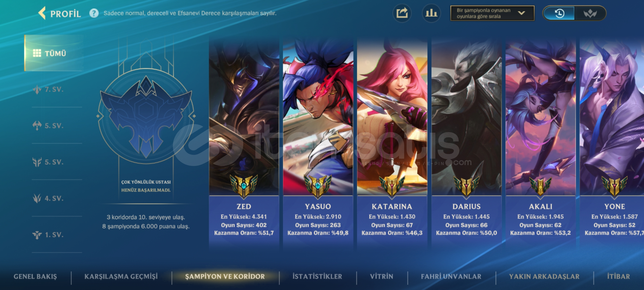Open the Vitrin tab
Screen dimensions: 644x290
pyautogui.click(x=382, y=277)
